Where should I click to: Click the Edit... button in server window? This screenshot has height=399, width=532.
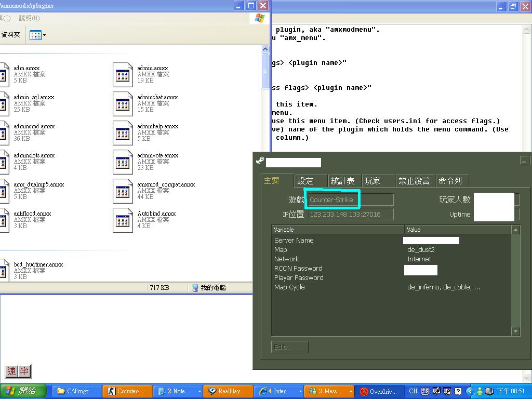pyautogui.click(x=290, y=347)
